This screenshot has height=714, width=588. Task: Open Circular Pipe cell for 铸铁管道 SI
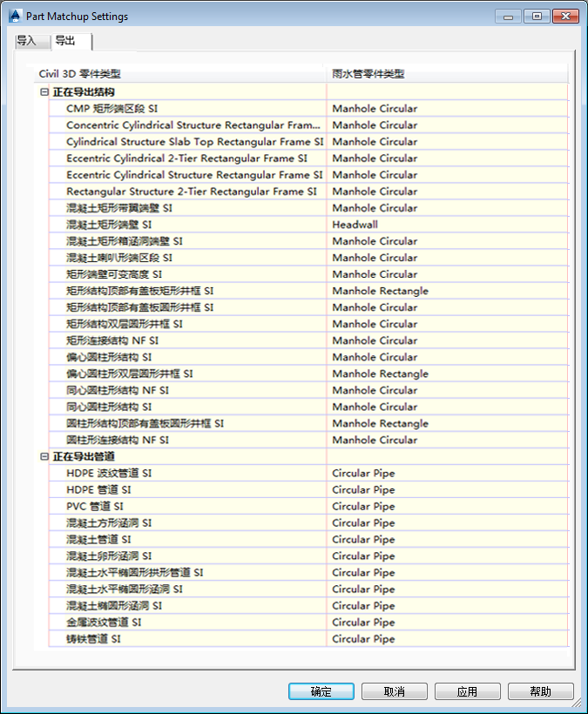pos(447,639)
